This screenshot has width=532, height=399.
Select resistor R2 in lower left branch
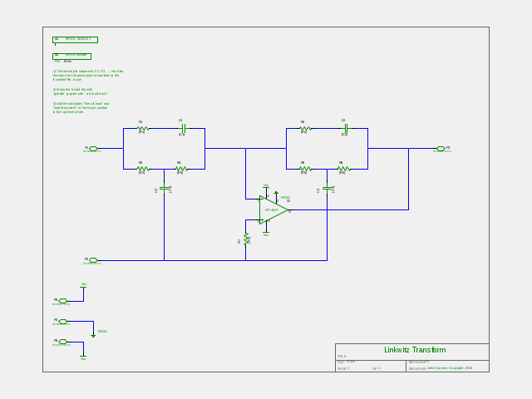pyautogui.click(x=143, y=169)
